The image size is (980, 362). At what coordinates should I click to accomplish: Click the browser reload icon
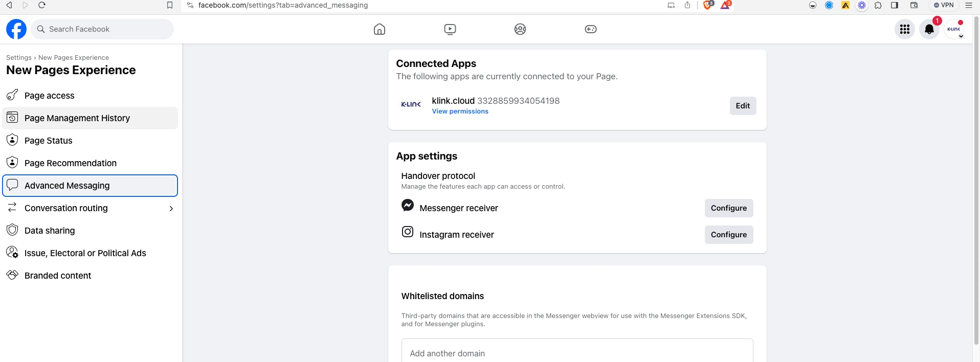click(x=42, y=5)
